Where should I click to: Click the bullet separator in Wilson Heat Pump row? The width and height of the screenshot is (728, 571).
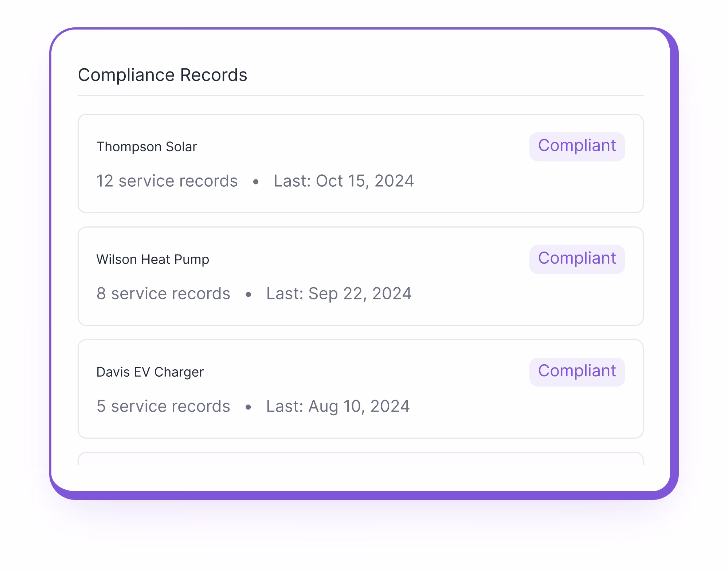click(x=249, y=294)
